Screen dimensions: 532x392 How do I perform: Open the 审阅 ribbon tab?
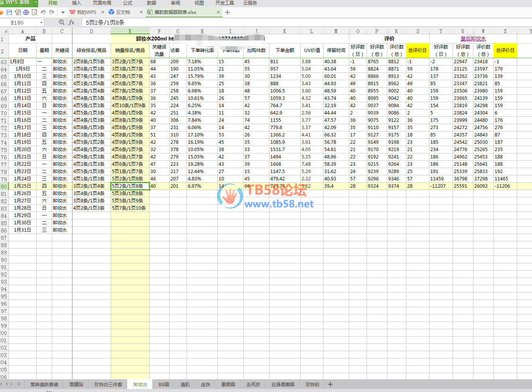point(175,3)
